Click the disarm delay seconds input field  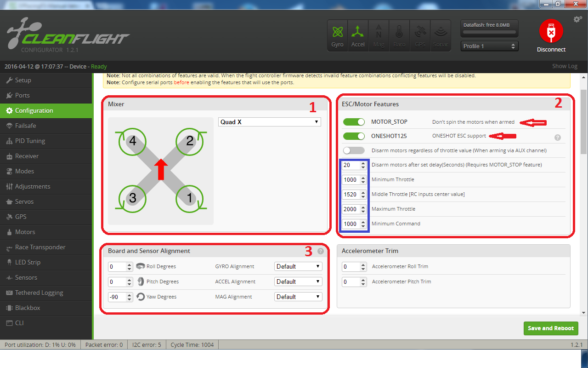coord(354,165)
